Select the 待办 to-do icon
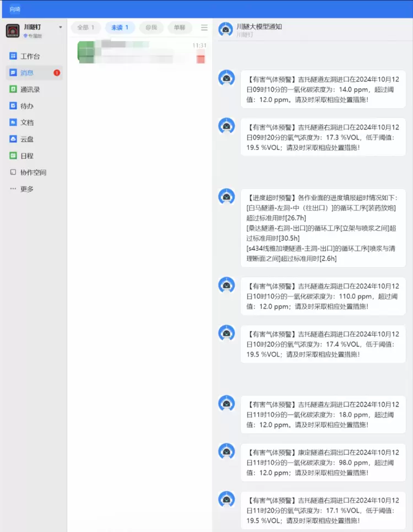 pyautogui.click(x=13, y=106)
